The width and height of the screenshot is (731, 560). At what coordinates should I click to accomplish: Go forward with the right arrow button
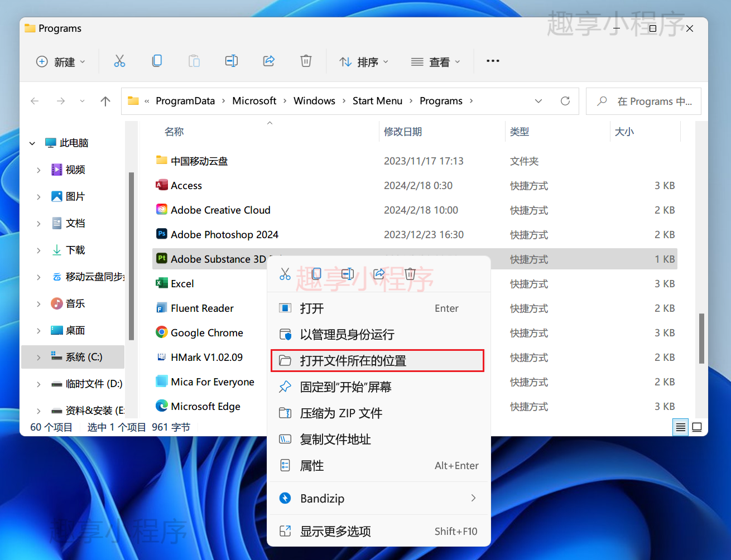(x=61, y=101)
